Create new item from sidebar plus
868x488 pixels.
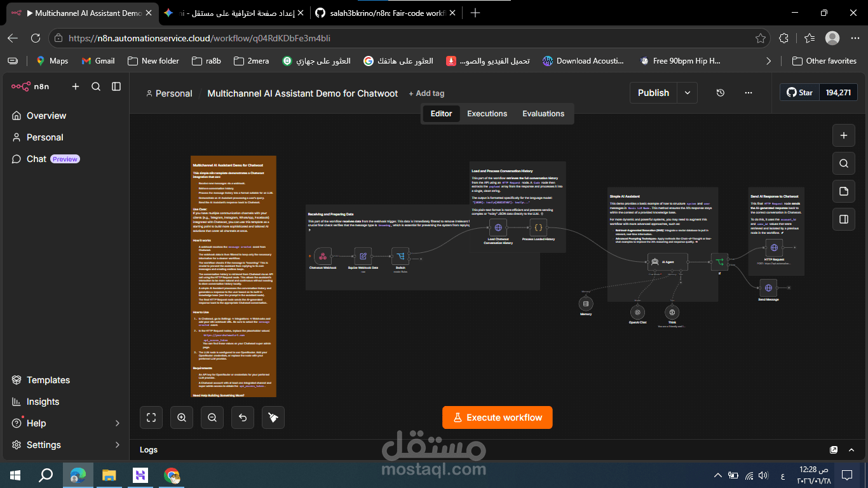click(x=76, y=86)
